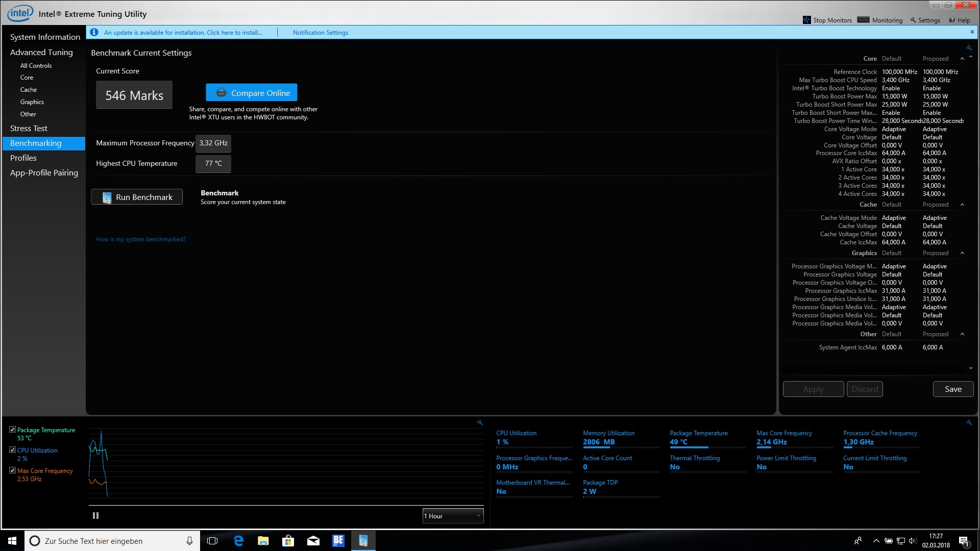Viewport: 980px width, 551px height.
Task: Open the Monitoring panel icon
Action: click(x=863, y=20)
